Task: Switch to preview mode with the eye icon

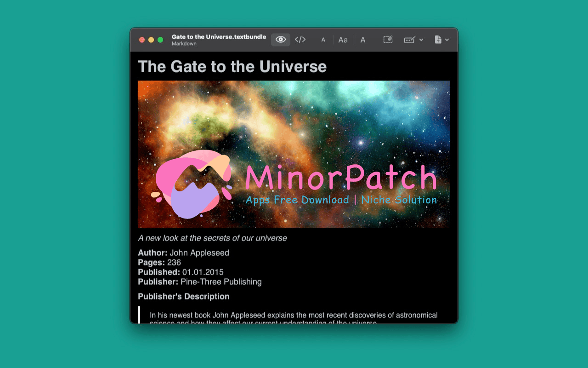Action: click(280, 40)
